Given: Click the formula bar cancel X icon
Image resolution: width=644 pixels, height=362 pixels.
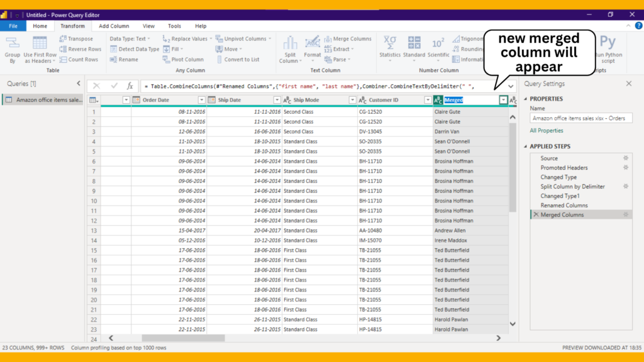Looking at the screenshot, I should (x=96, y=85).
